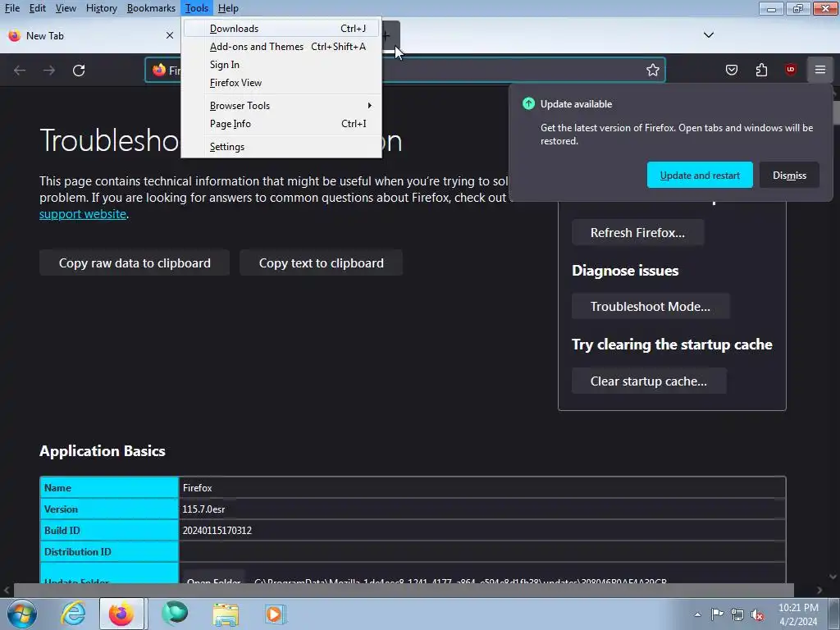This screenshot has height=630, width=840.
Task: Click the Action Center flag tray icon
Action: pos(716,614)
